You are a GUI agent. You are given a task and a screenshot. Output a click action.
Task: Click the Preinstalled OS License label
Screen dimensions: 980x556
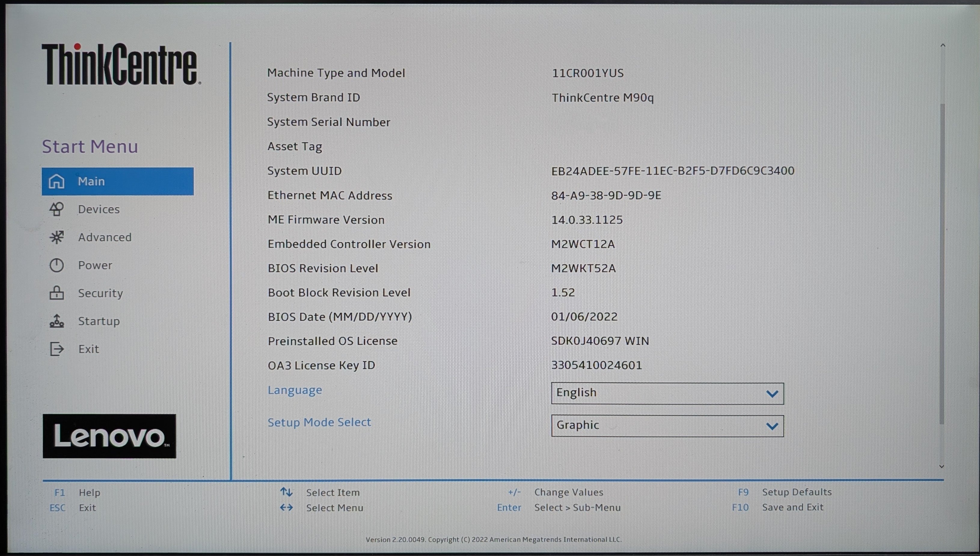pos(332,341)
